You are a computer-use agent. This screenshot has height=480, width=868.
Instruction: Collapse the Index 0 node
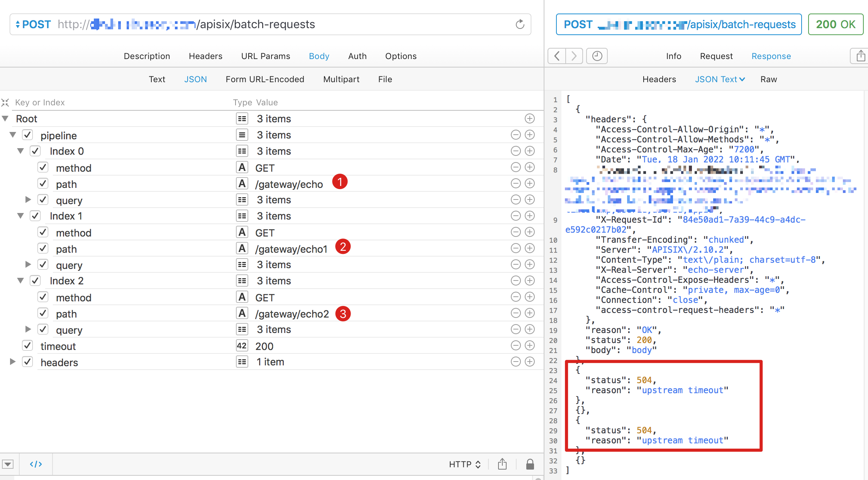point(20,151)
